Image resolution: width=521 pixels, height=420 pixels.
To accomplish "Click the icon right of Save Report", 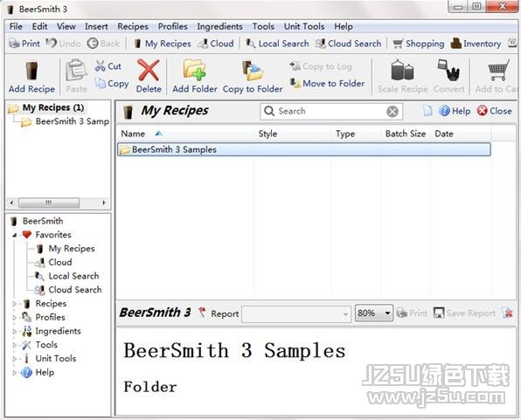I will point(507,313).
